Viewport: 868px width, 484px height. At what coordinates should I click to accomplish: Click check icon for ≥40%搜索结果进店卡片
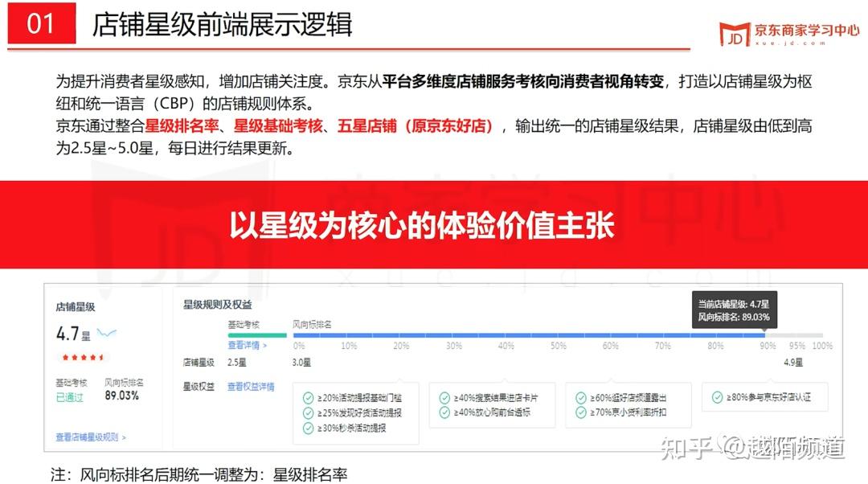coord(444,398)
